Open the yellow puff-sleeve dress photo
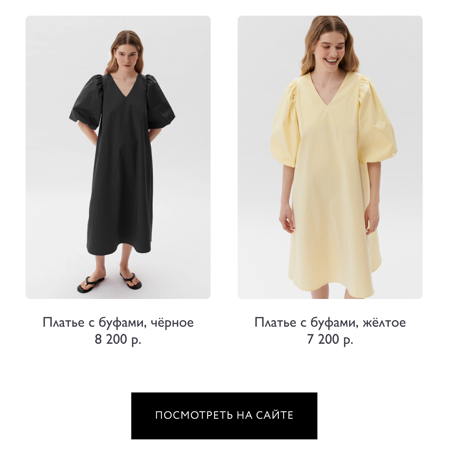 point(330,157)
